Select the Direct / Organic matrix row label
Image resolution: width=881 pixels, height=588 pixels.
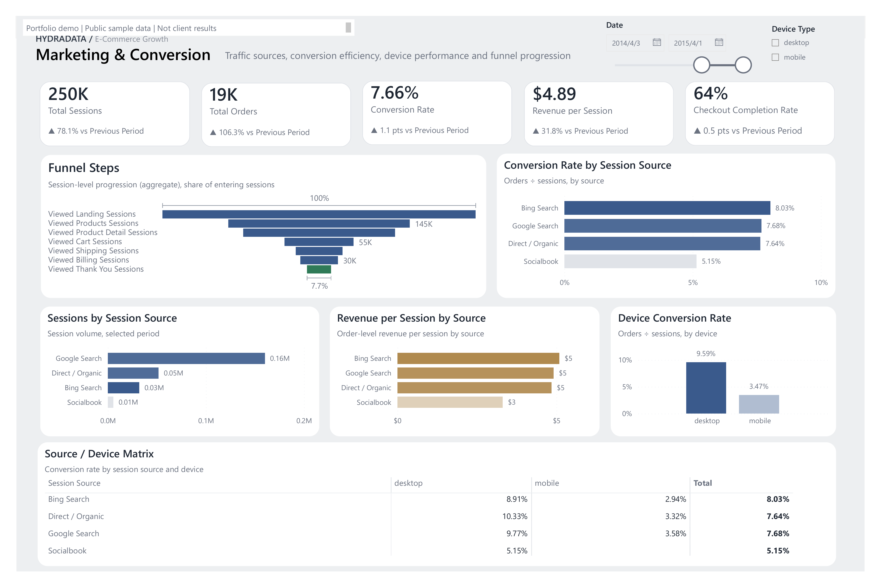click(76, 516)
